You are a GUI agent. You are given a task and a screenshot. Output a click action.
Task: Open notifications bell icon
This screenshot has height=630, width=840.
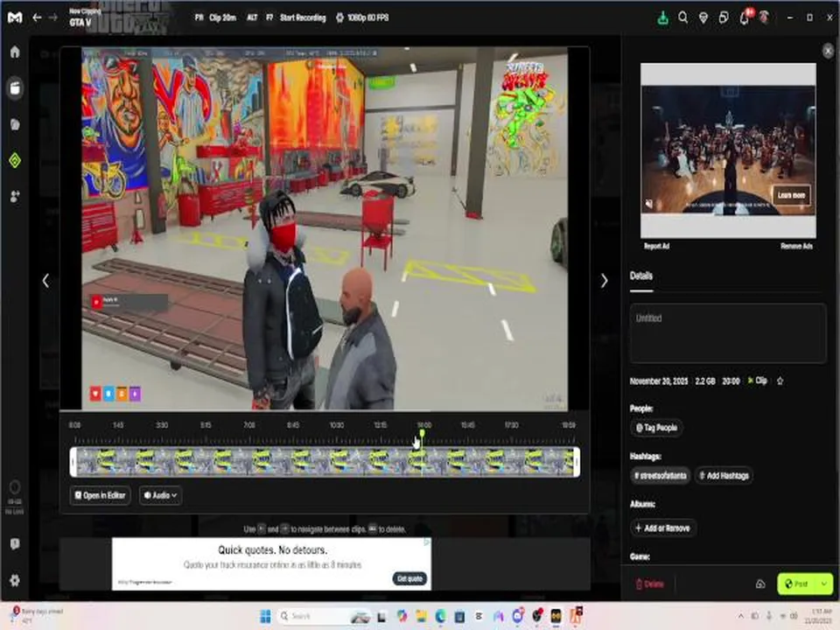[x=744, y=18]
